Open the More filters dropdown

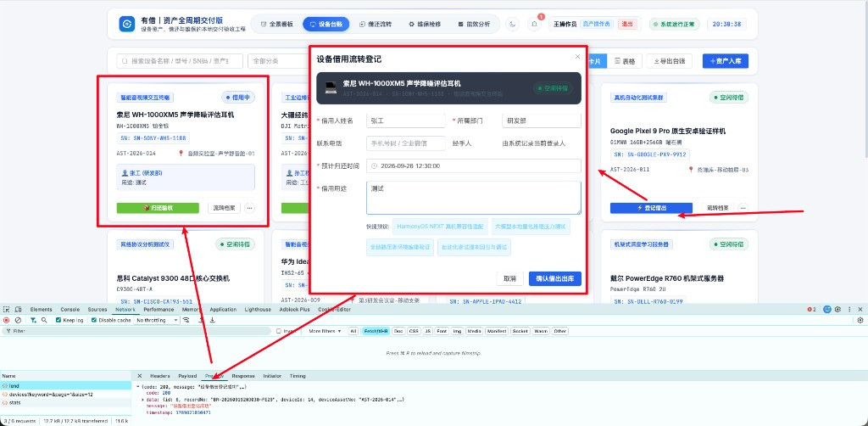click(x=324, y=331)
